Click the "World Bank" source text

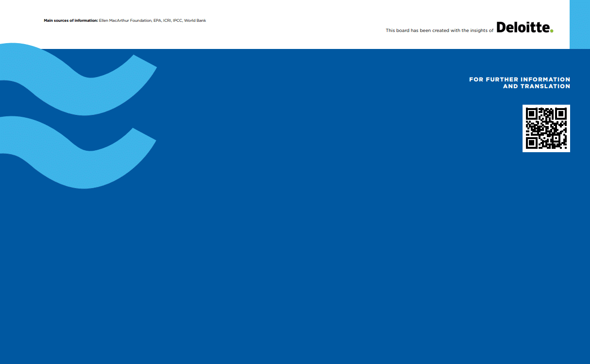coord(195,20)
